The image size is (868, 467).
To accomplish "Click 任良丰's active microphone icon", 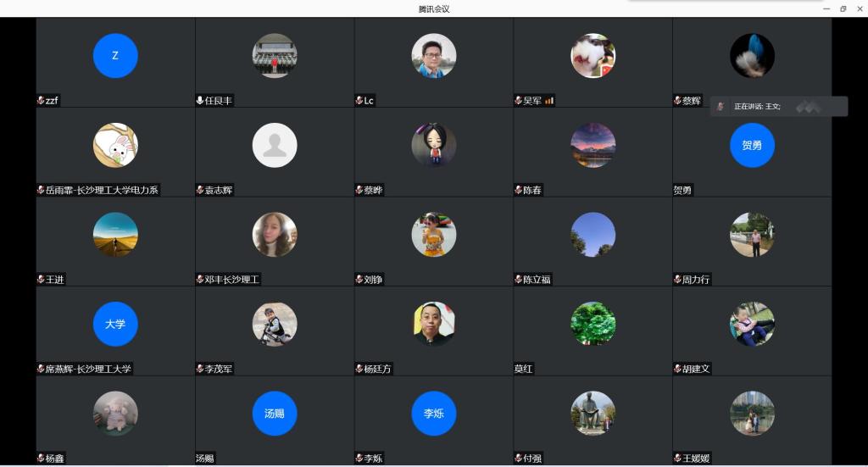I will pyautogui.click(x=200, y=101).
